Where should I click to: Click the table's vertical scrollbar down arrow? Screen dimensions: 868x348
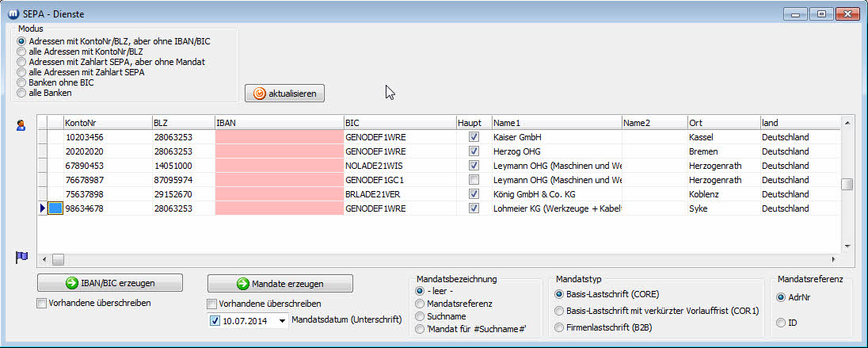[x=847, y=246]
